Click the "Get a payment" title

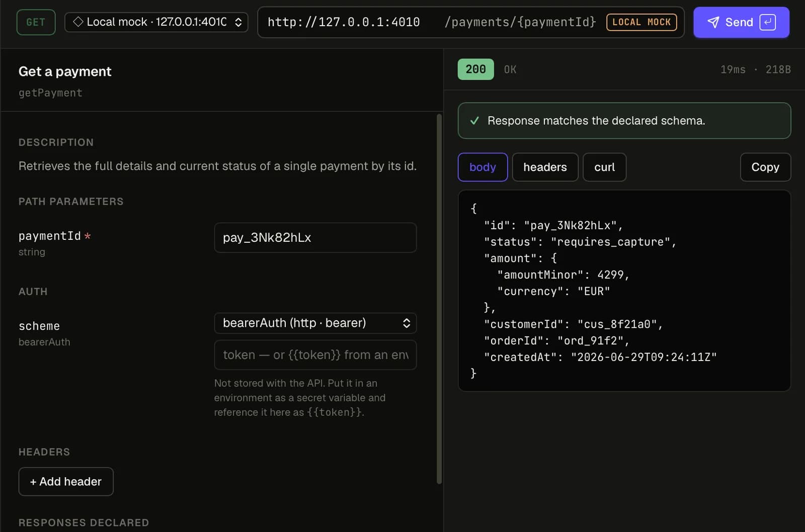65,71
